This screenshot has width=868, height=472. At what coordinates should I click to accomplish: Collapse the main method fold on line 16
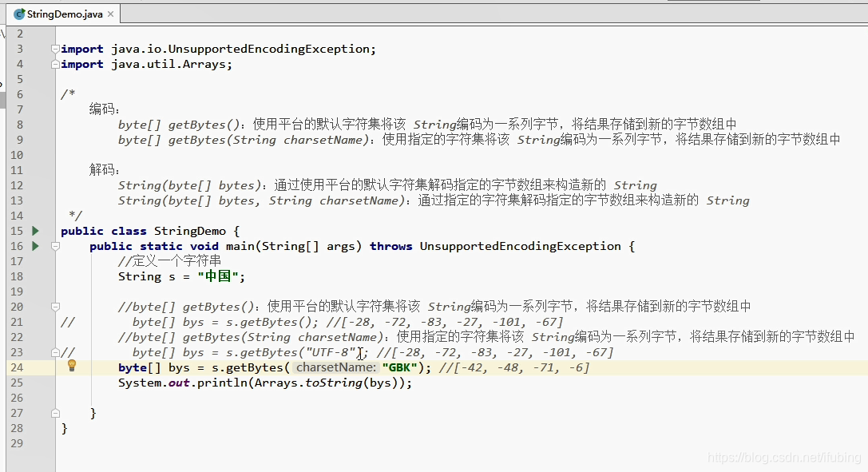click(x=55, y=246)
